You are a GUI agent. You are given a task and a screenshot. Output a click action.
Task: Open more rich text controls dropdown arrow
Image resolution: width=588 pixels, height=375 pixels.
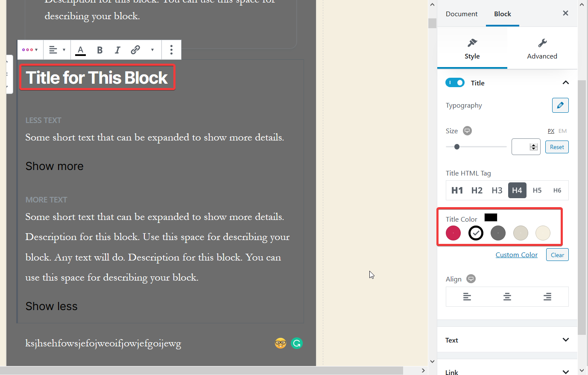click(152, 50)
